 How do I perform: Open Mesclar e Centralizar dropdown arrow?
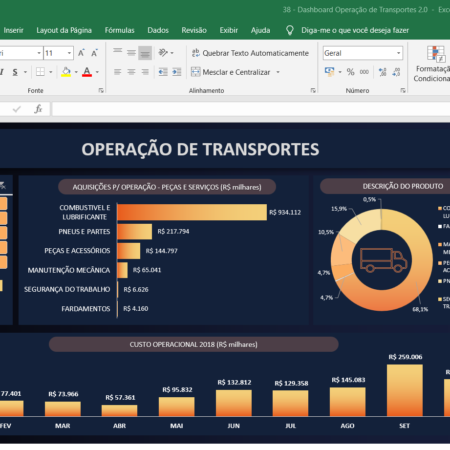[x=278, y=72]
